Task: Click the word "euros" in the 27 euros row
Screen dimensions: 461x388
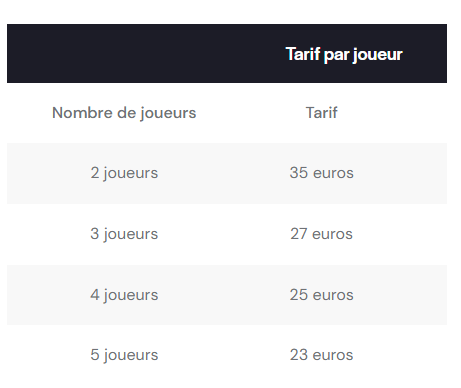Action: pyautogui.click(x=332, y=234)
